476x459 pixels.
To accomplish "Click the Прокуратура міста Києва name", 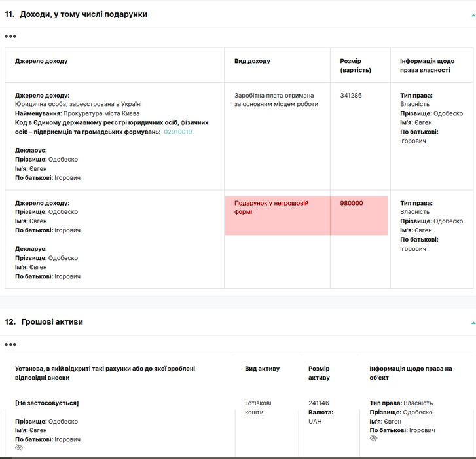I will coord(101,113).
